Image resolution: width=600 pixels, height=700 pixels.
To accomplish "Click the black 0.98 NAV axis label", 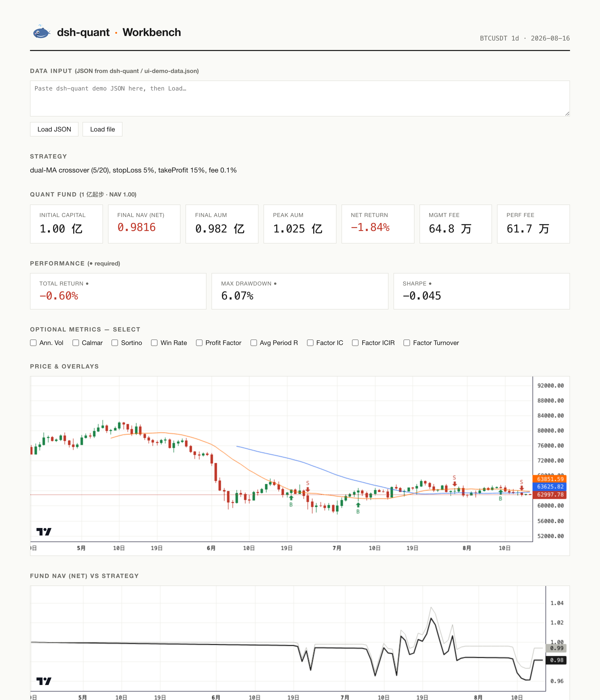I will (556, 660).
